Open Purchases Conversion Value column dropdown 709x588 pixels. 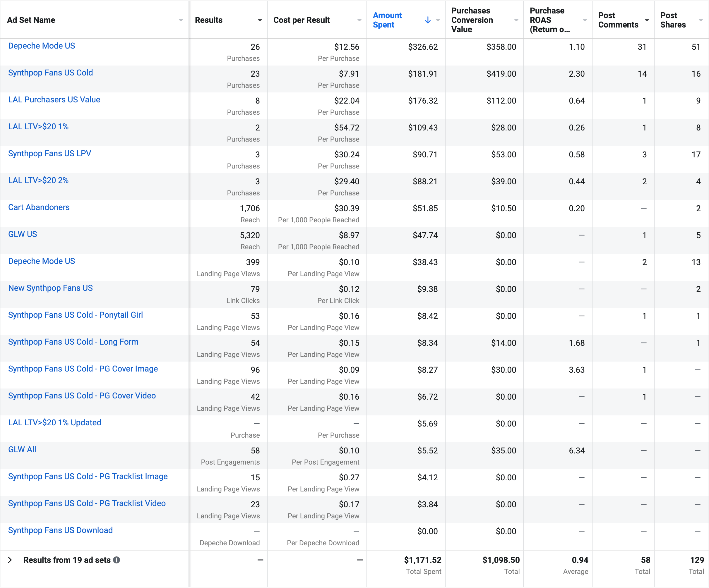pyautogui.click(x=516, y=20)
